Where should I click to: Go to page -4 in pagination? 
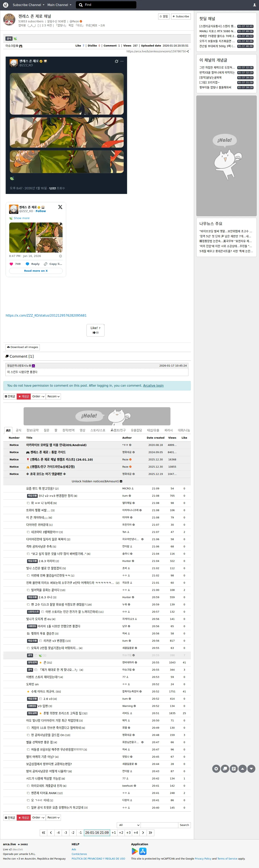[58, 833]
